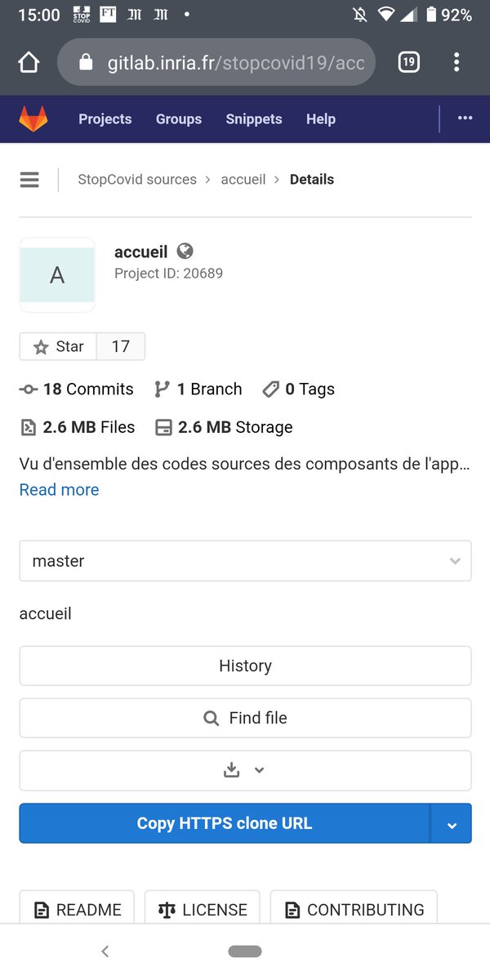The image size is (490, 980).
Task: Tap the project description starting "Vu d'ensemble"
Action: click(245, 465)
